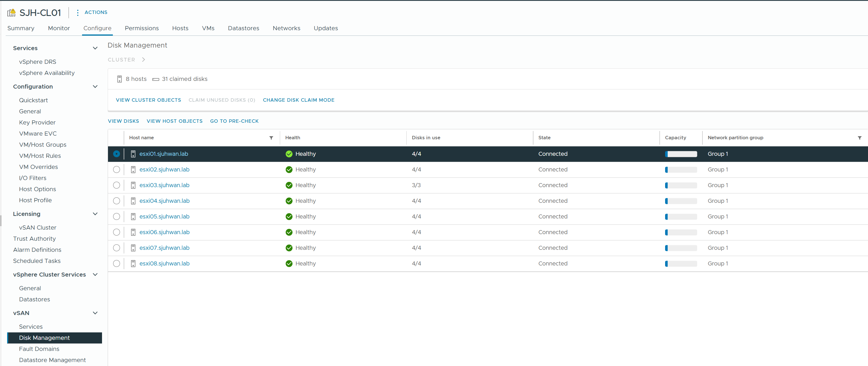Collapse the vSphere Cluster Services section
Viewport: 868px width, 366px height.
[95, 274]
